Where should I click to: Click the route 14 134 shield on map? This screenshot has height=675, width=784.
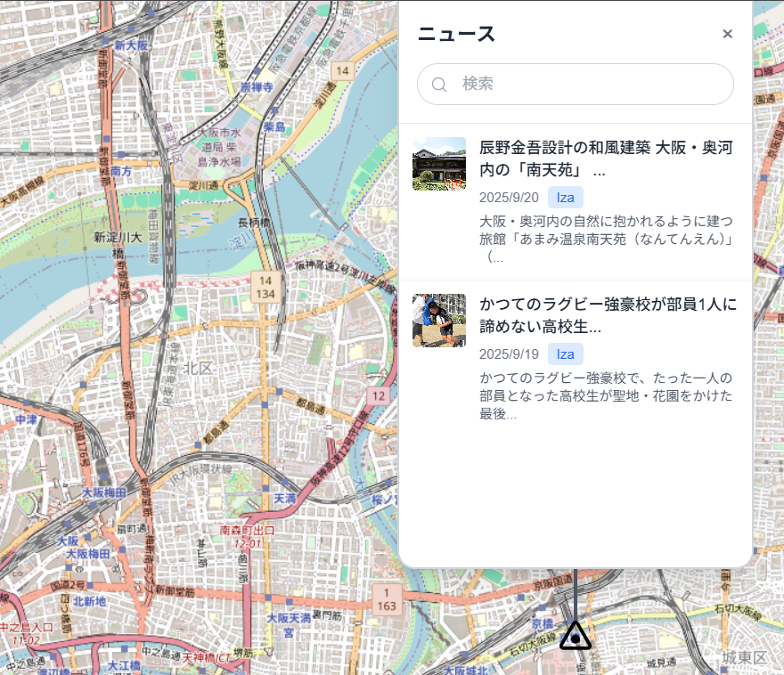(265, 288)
